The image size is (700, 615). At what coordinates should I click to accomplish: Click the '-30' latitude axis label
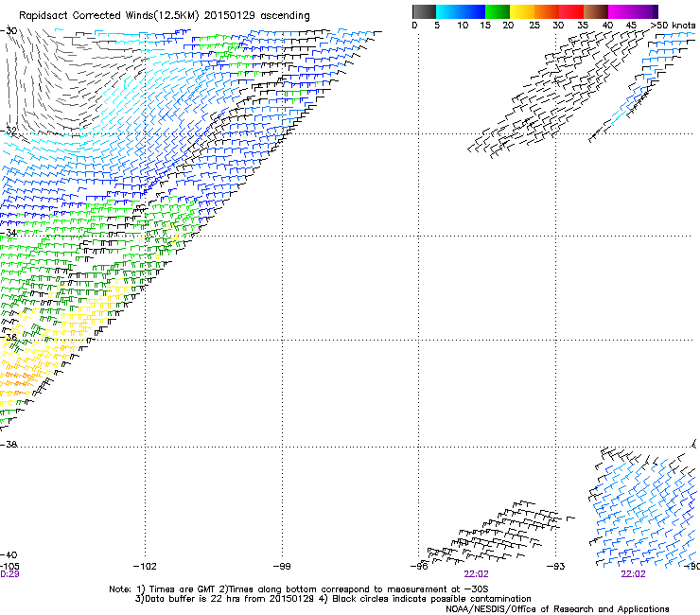(9, 31)
